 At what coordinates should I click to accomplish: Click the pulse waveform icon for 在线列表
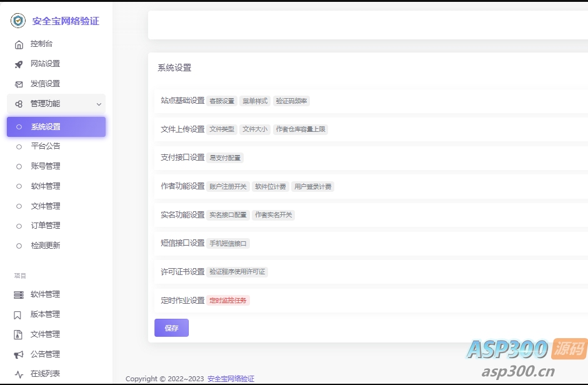tap(19, 373)
